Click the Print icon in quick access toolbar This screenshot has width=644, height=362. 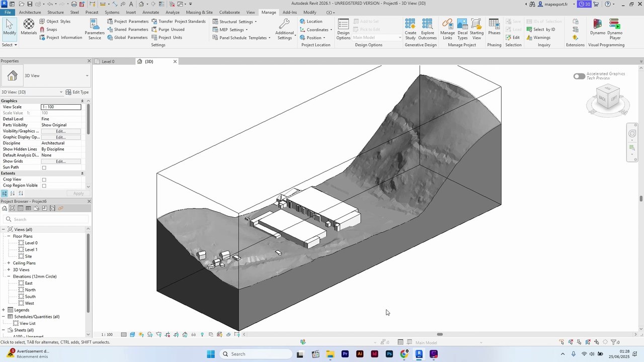74,4
